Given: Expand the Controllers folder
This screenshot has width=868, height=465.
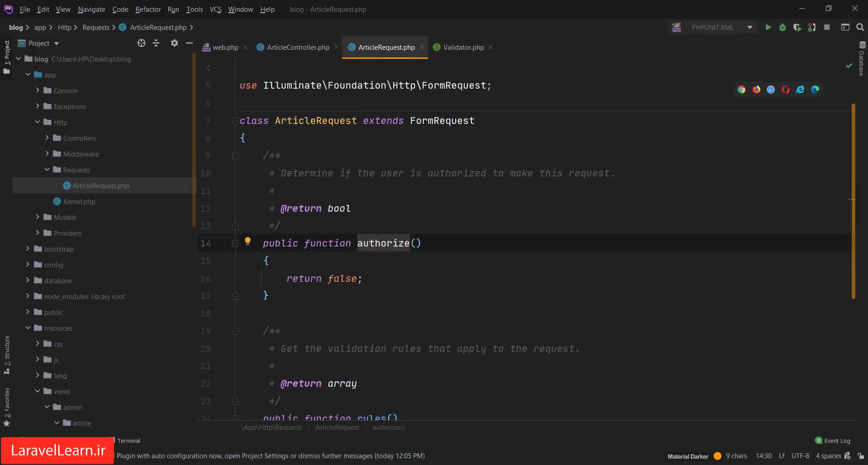Looking at the screenshot, I should pyautogui.click(x=47, y=138).
